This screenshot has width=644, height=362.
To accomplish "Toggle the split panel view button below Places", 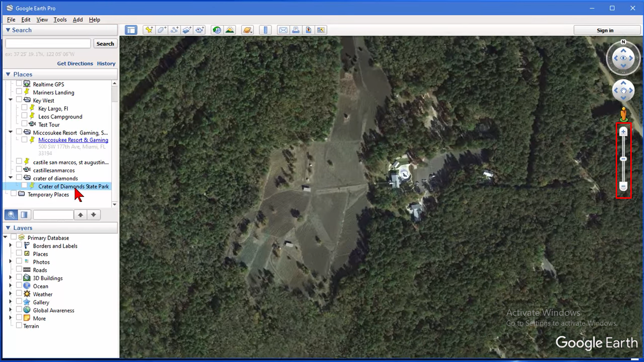I will (24, 215).
